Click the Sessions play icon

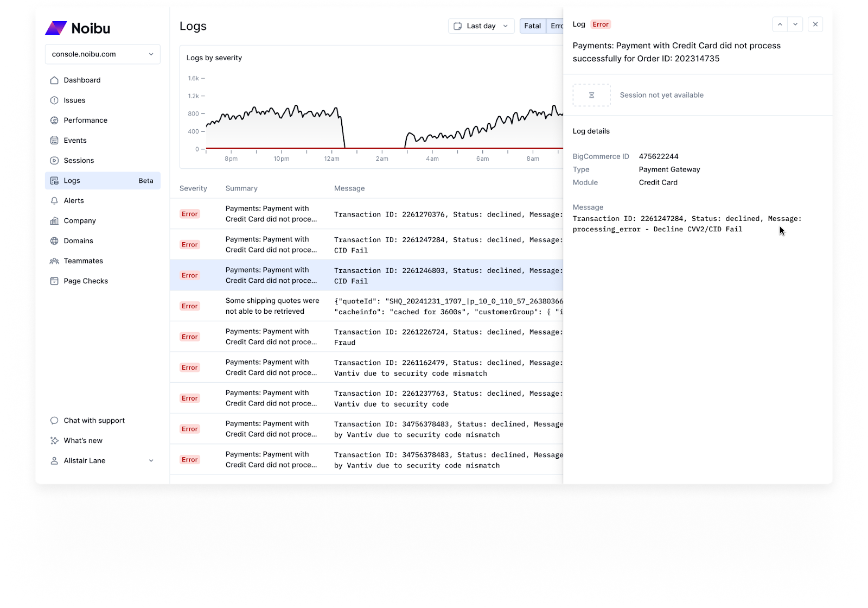pos(54,161)
